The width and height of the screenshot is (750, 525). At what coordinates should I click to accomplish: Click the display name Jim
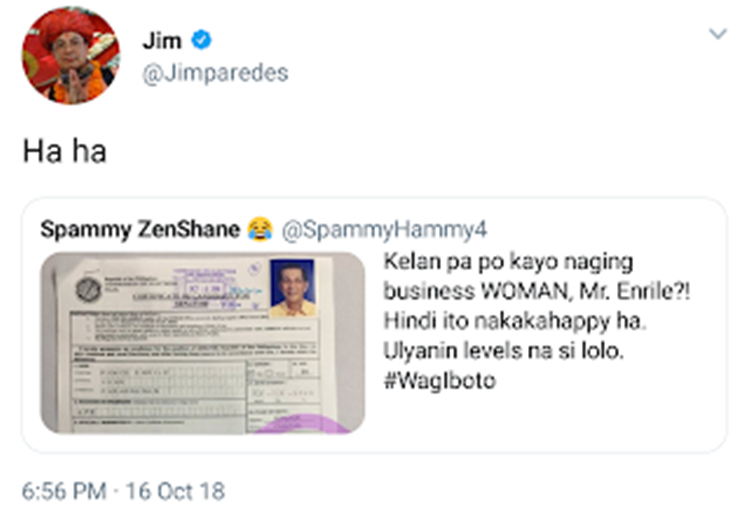162,40
